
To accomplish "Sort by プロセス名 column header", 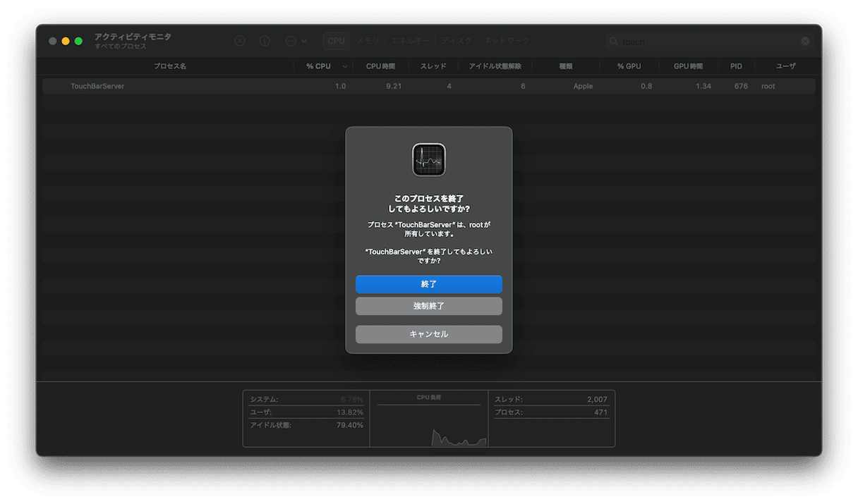I will (x=170, y=66).
